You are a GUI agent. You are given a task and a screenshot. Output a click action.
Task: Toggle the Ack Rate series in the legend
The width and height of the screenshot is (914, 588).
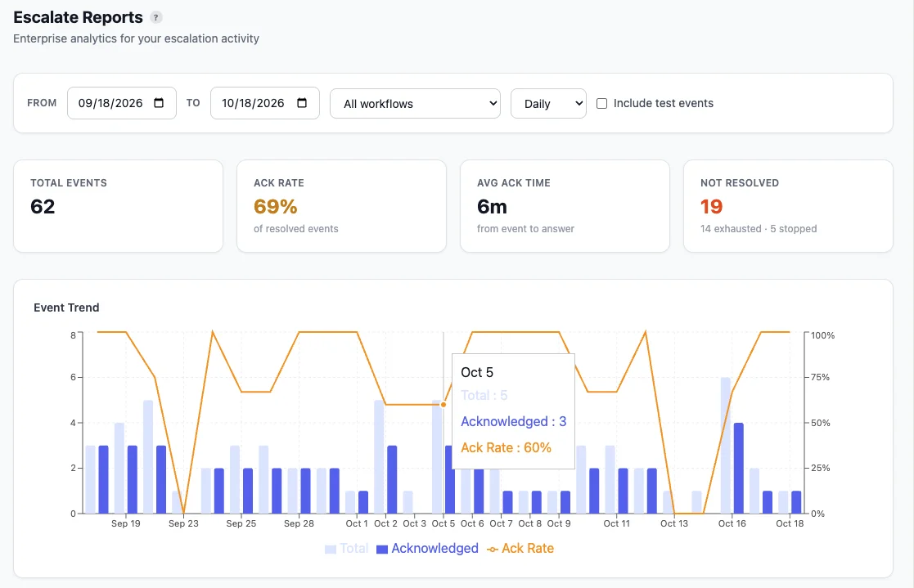[520, 549]
